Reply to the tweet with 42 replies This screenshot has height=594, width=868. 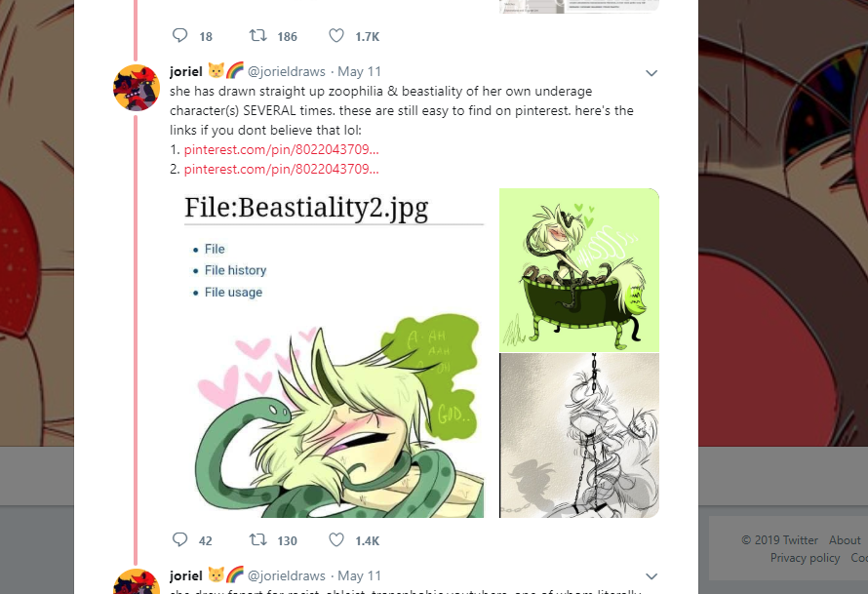179,539
